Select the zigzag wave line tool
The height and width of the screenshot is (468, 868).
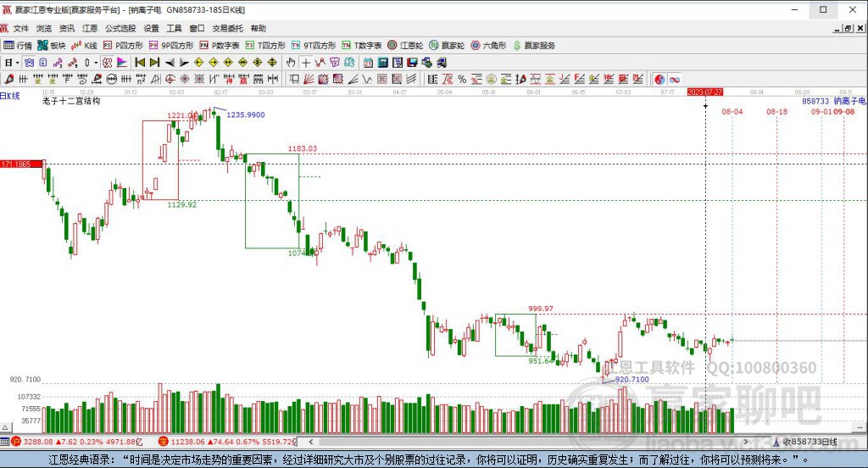[x=368, y=79]
